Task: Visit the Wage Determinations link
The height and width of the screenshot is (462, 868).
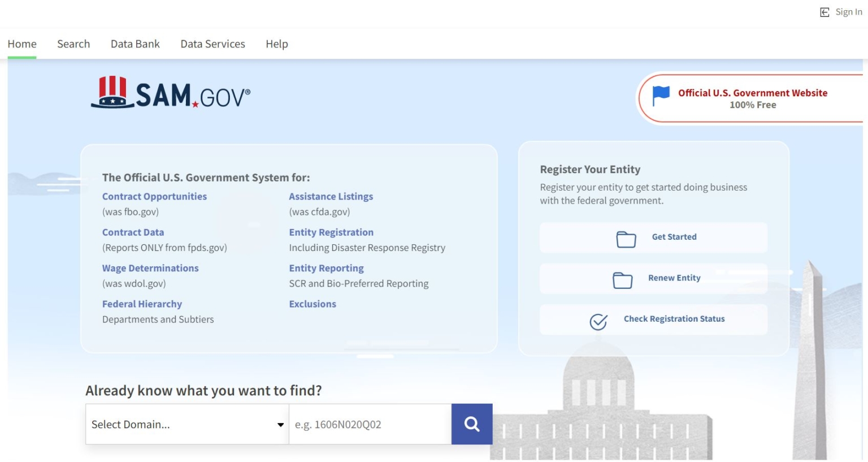Action: [150, 268]
